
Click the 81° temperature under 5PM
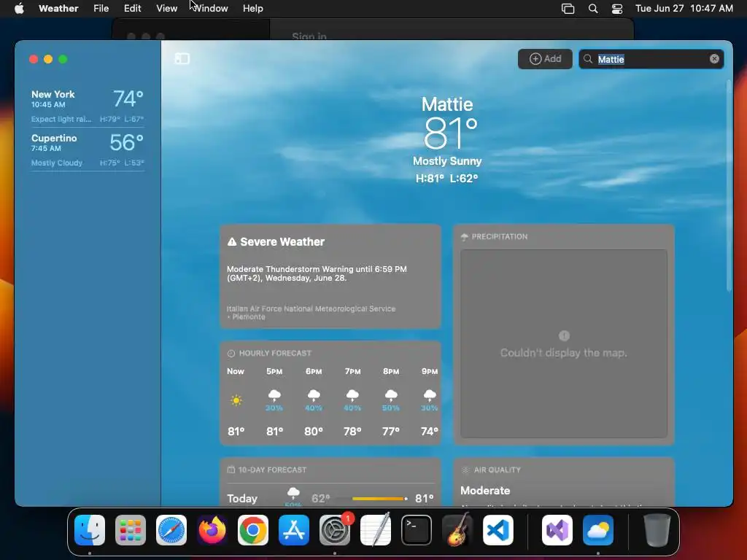tap(274, 432)
